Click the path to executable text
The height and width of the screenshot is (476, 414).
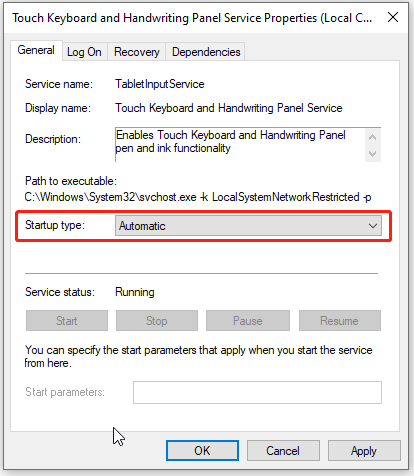point(198,197)
